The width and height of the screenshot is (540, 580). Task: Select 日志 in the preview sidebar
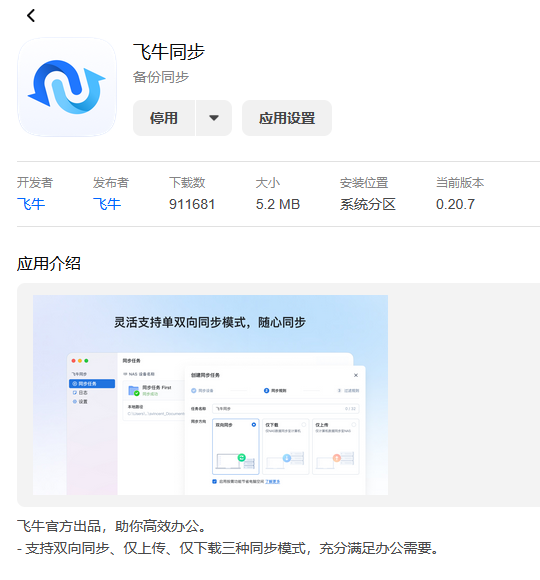[x=81, y=392]
